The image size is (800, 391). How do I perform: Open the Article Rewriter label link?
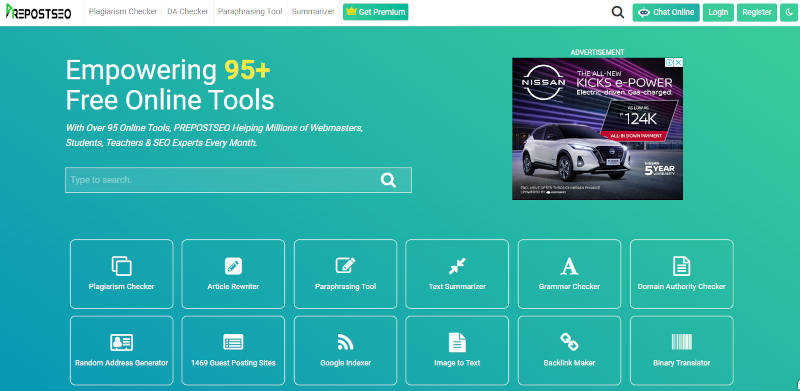233,286
